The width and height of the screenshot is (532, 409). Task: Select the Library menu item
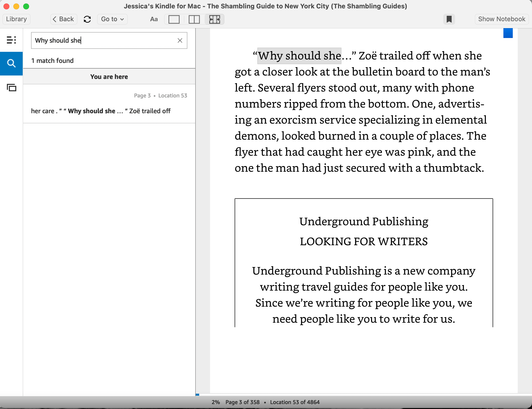[17, 19]
